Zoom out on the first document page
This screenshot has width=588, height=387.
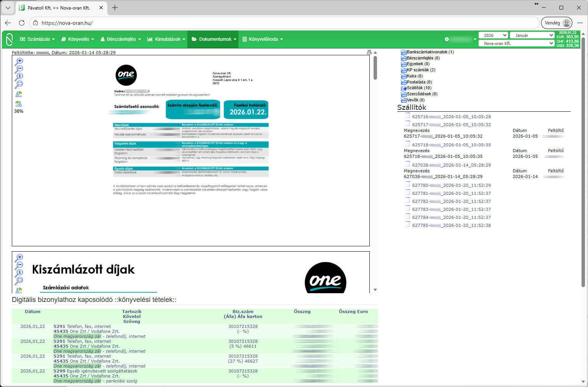click(19, 69)
